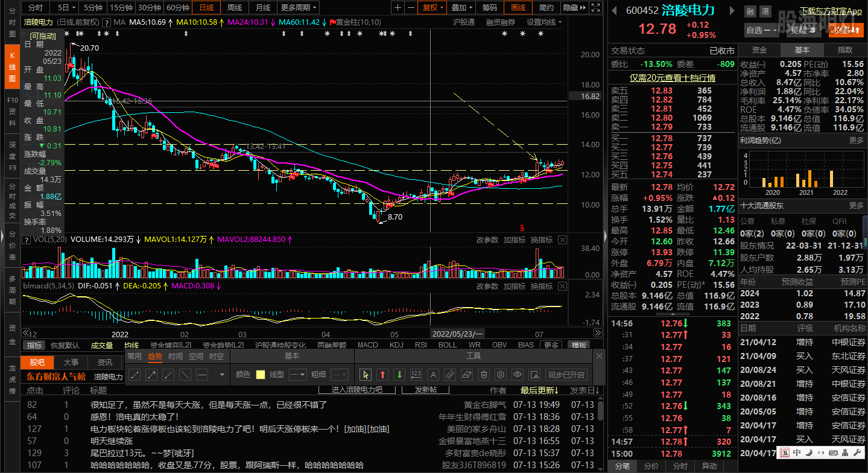This screenshot has width=868, height=473.
Task: Select MACD indicator in bottom bar
Action: pos(367,345)
